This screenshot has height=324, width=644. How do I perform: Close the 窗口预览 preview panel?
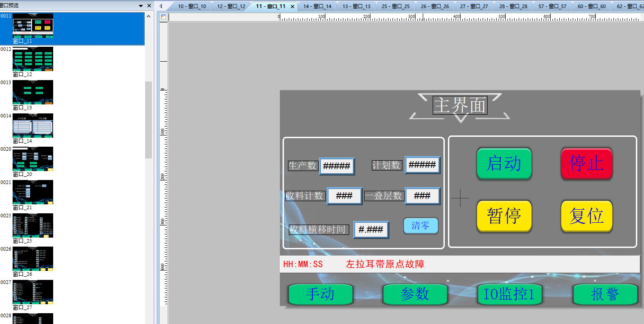click(149, 6)
